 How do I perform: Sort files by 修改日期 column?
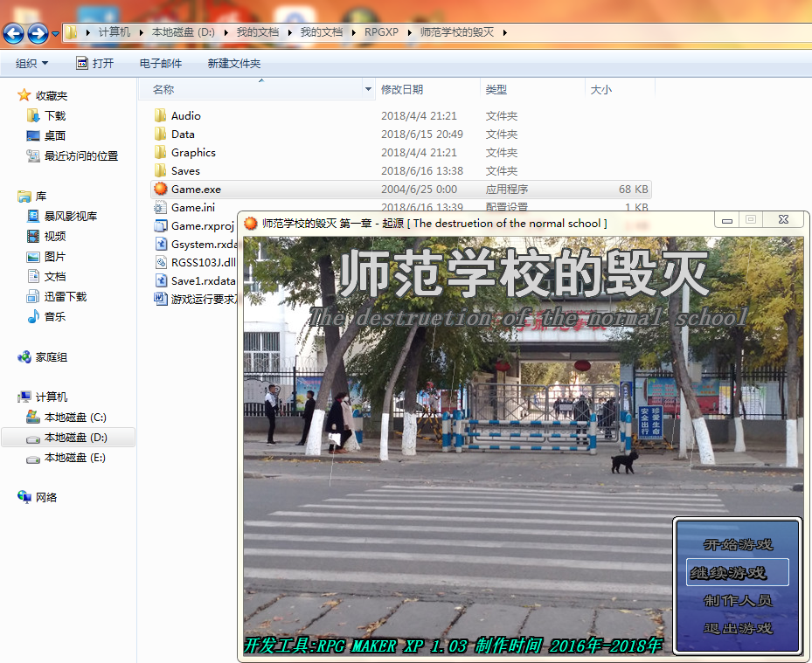tap(427, 90)
